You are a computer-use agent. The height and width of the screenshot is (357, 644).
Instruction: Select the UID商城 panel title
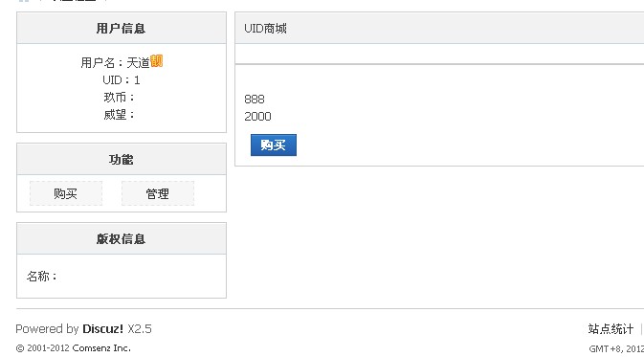tap(265, 29)
